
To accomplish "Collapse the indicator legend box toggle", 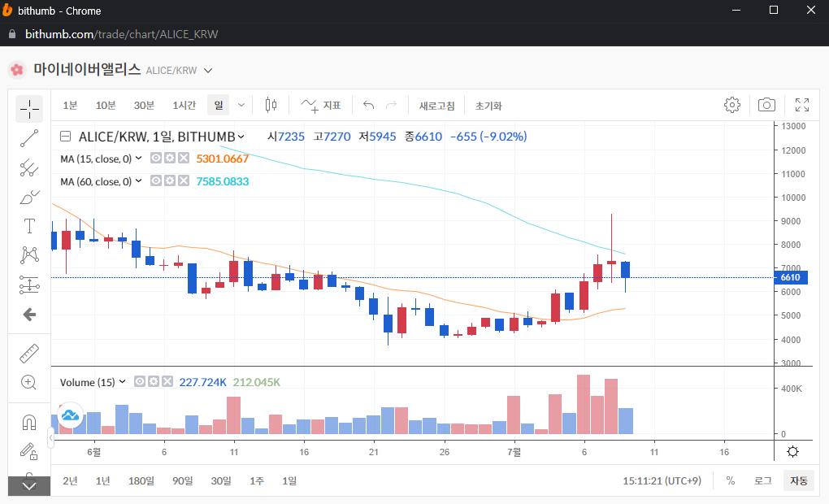I will [66, 137].
